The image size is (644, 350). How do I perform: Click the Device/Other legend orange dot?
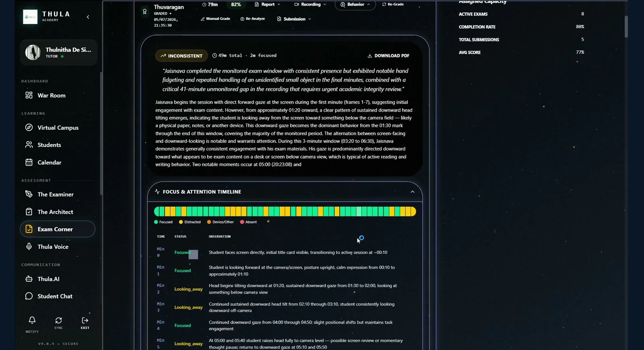pyautogui.click(x=209, y=222)
